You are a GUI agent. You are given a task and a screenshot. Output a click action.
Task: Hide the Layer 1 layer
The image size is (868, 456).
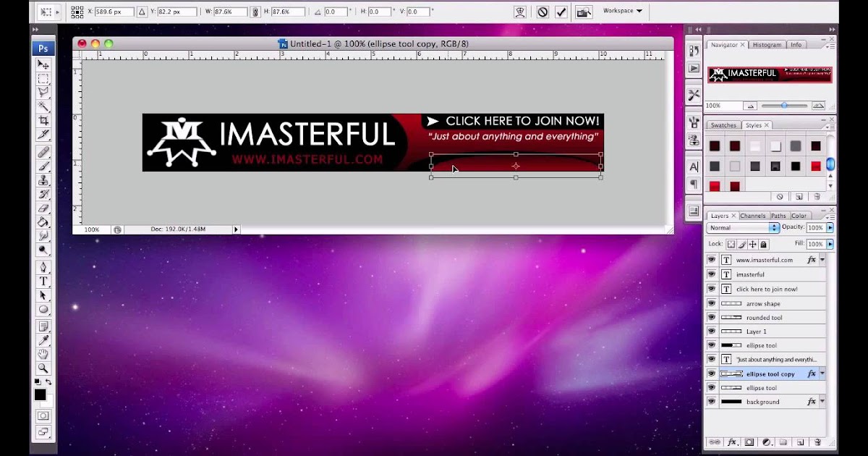coord(712,332)
